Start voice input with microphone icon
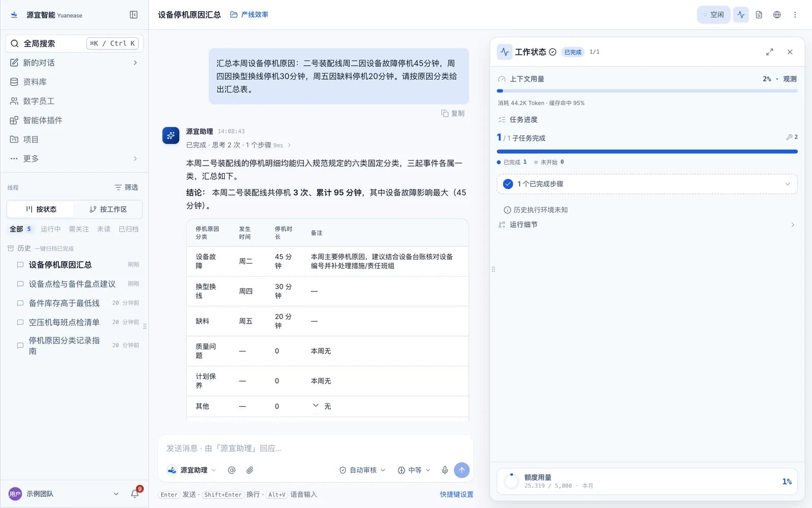 pos(445,470)
